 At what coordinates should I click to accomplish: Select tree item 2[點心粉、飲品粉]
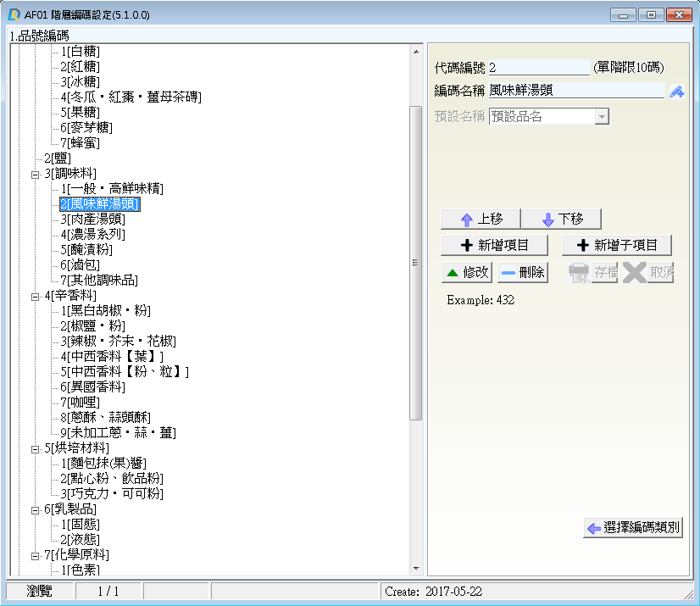point(112,479)
